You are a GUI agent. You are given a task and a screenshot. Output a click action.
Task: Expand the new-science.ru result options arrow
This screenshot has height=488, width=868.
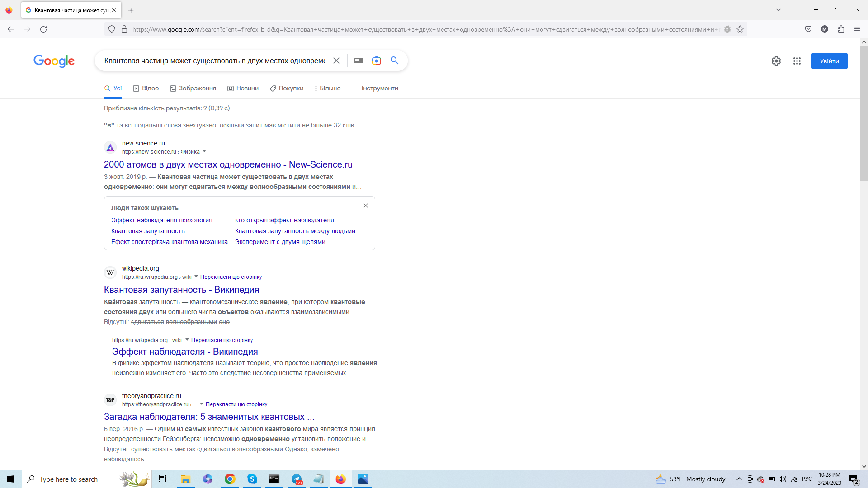pyautogui.click(x=204, y=151)
